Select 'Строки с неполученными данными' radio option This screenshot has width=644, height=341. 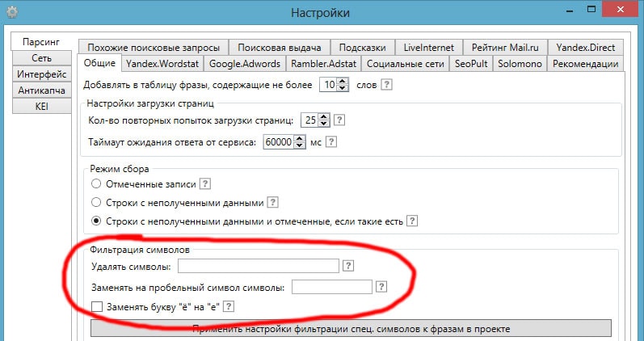[96, 202]
